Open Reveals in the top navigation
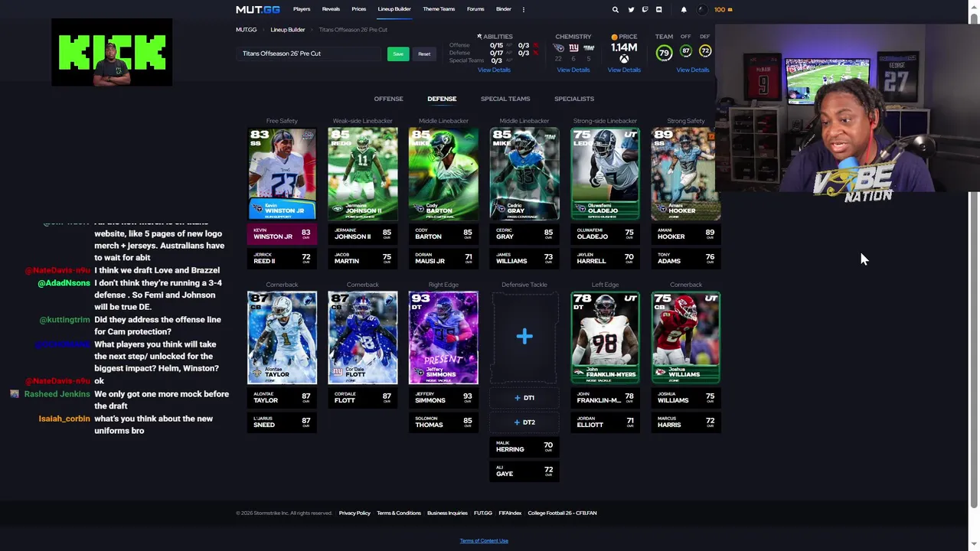Viewport: 980px width, 551px height. pyautogui.click(x=331, y=9)
